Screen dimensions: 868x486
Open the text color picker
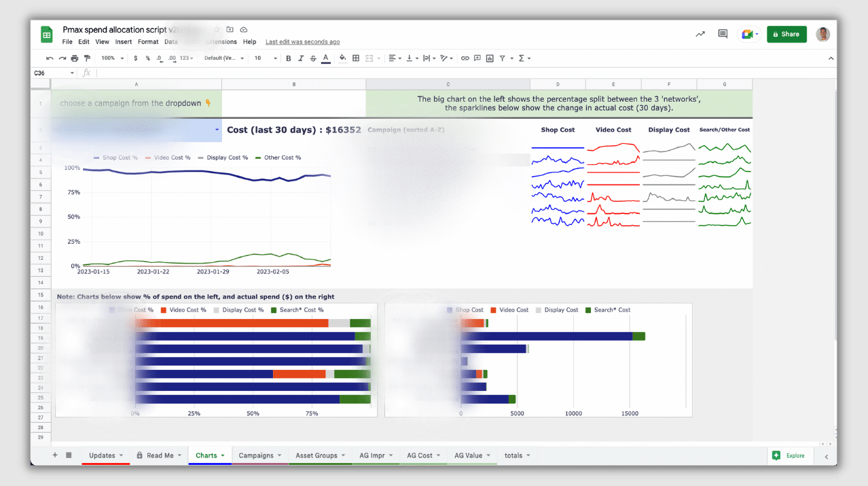[x=326, y=58]
